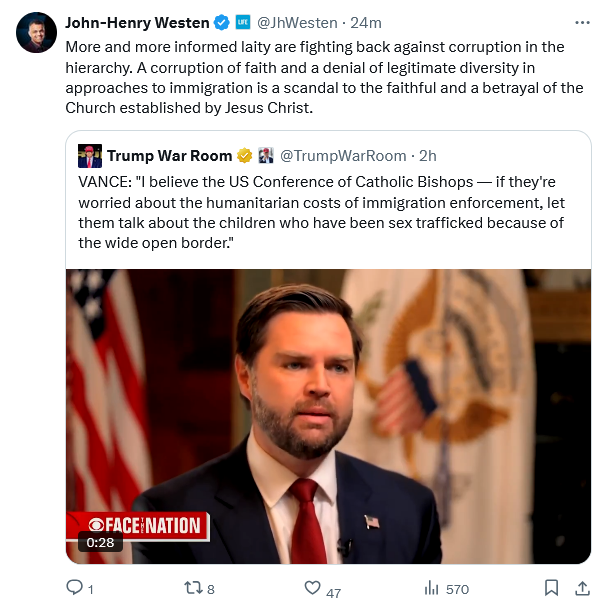Click the LIFE affiliation badge

pos(242,23)
